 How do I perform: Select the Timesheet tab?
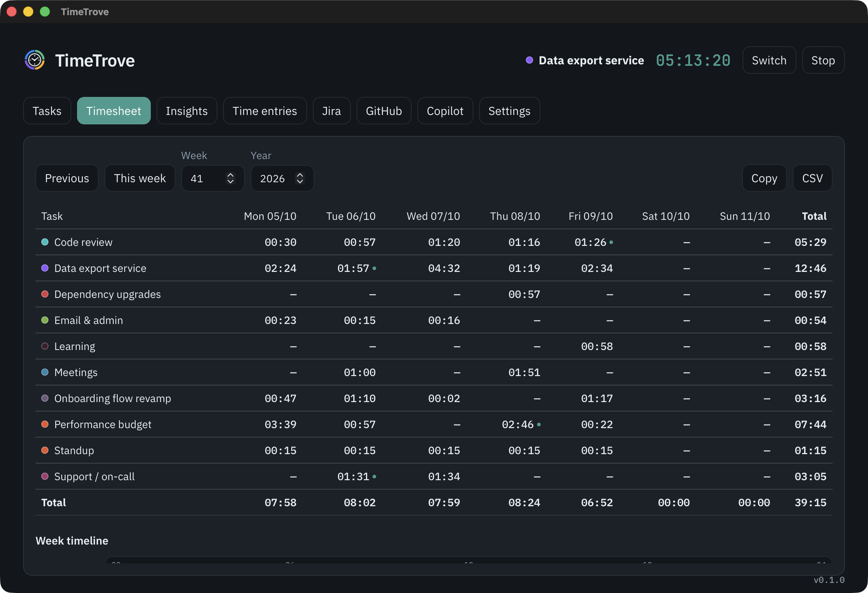click(x=114, y=111)
